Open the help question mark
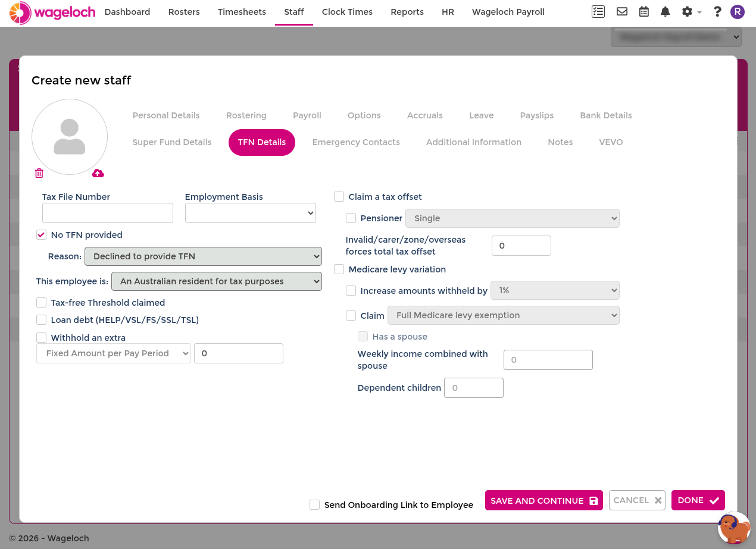The image size is (756, 549). (x=717, y=11)
